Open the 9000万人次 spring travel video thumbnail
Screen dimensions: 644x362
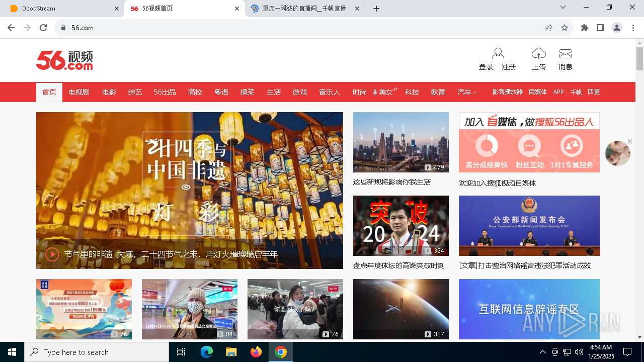point(84,309)
